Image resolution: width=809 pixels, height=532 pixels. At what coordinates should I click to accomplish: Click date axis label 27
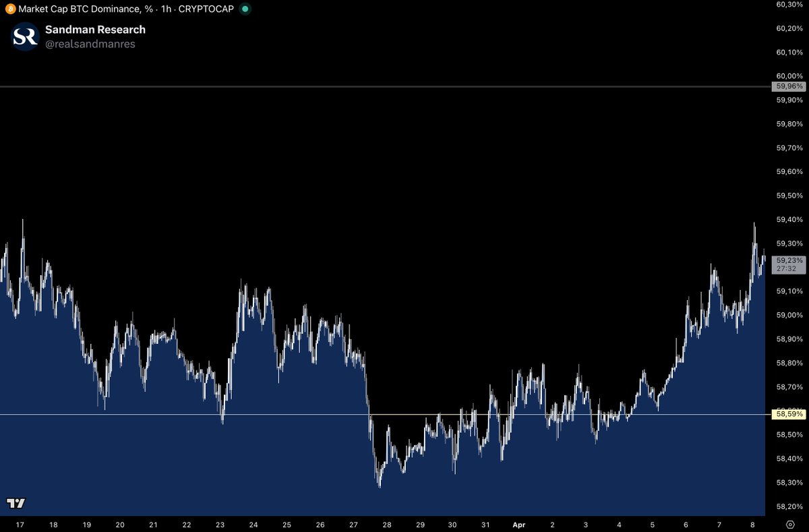pos(353,525)
